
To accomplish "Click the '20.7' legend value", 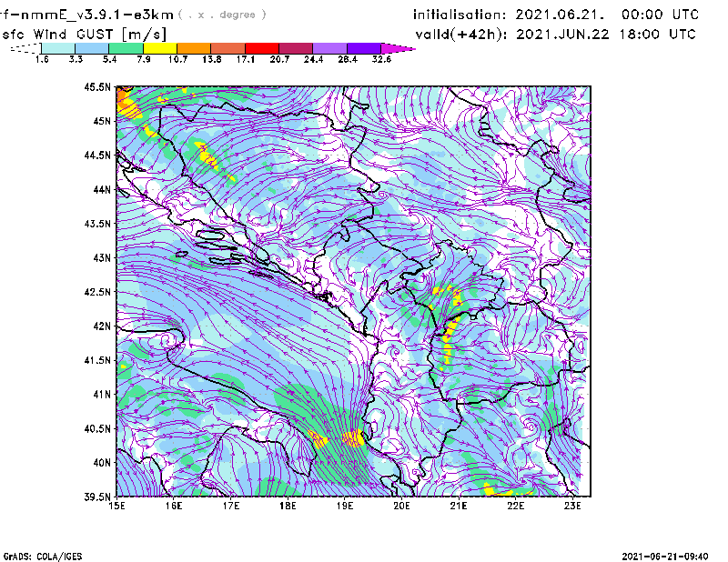I will 279,59.
